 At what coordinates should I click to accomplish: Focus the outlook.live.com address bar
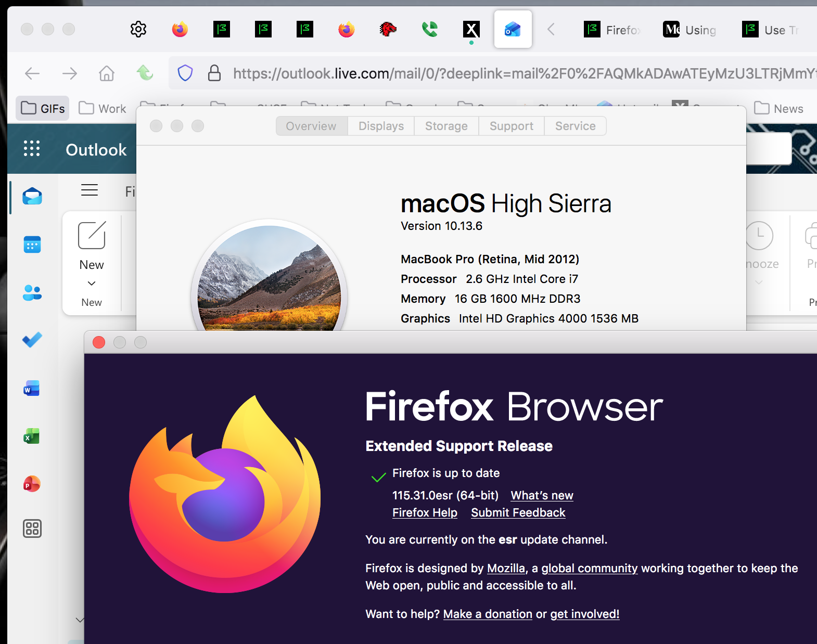tap(525, 73)
